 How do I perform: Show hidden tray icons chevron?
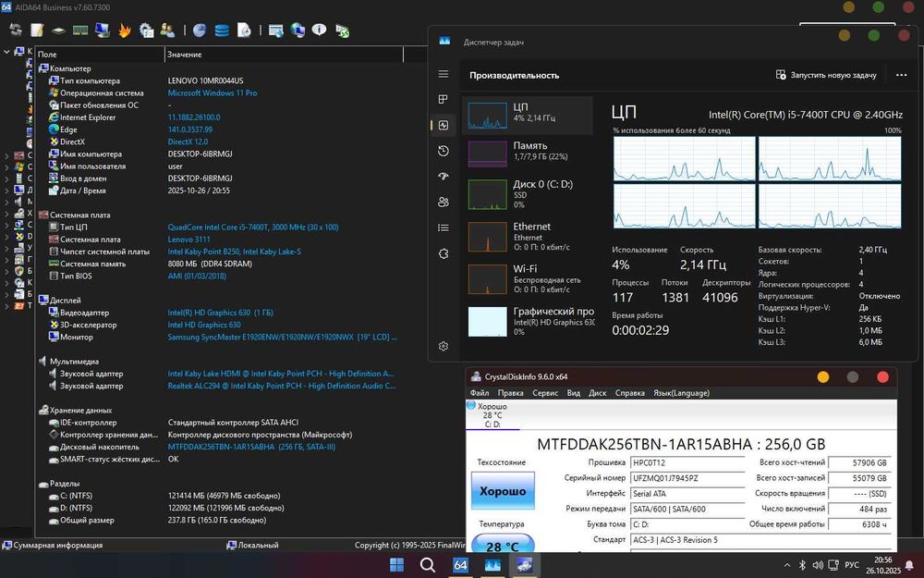click(786, 565)
